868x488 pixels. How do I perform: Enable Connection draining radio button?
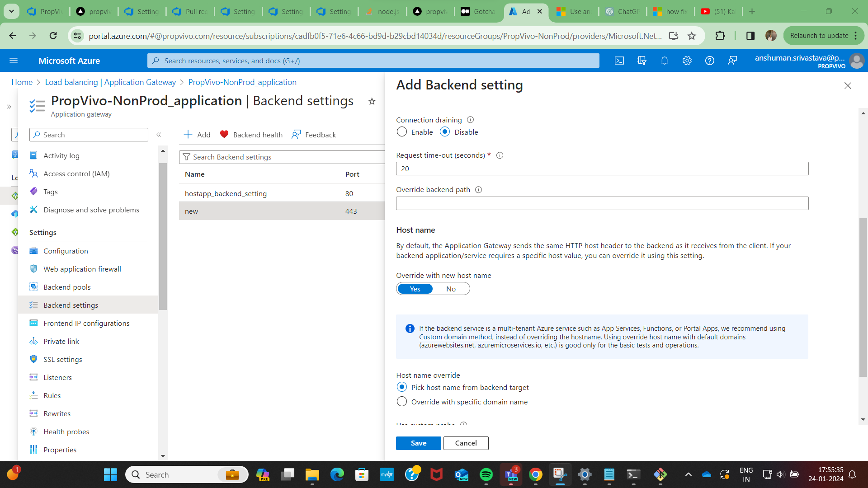(401, 132)
